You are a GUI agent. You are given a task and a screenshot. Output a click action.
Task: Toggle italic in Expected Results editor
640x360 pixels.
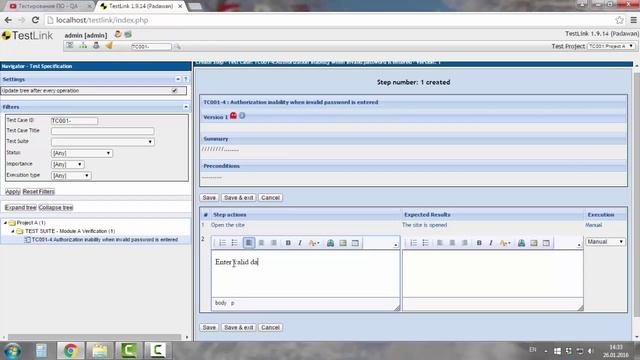(x=491, y=243)
